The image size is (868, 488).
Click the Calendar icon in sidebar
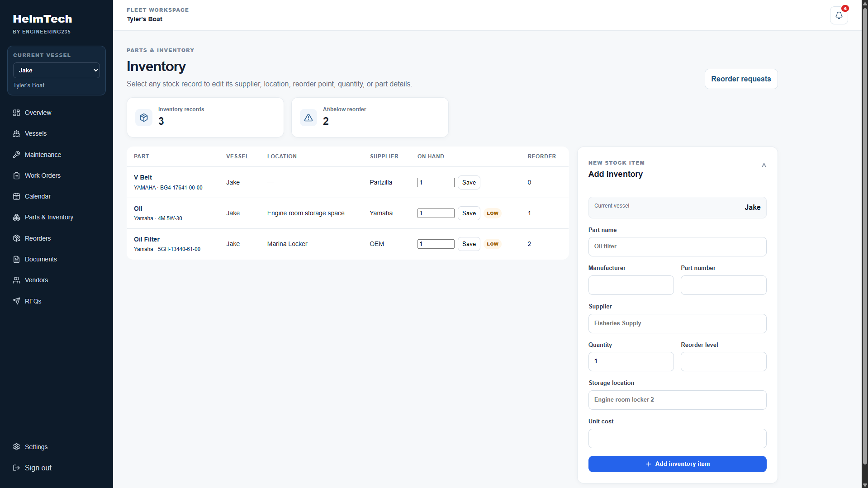click(17, 196)
